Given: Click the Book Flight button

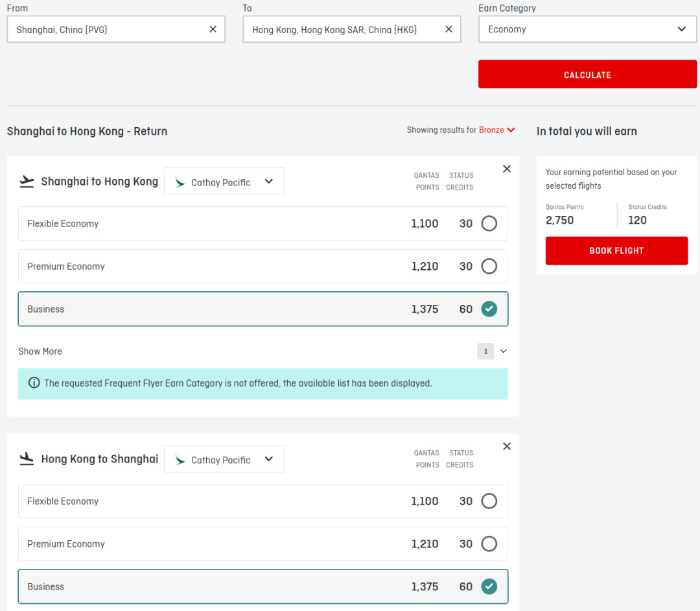Looking at the screenshot, I should click(616, 251).
